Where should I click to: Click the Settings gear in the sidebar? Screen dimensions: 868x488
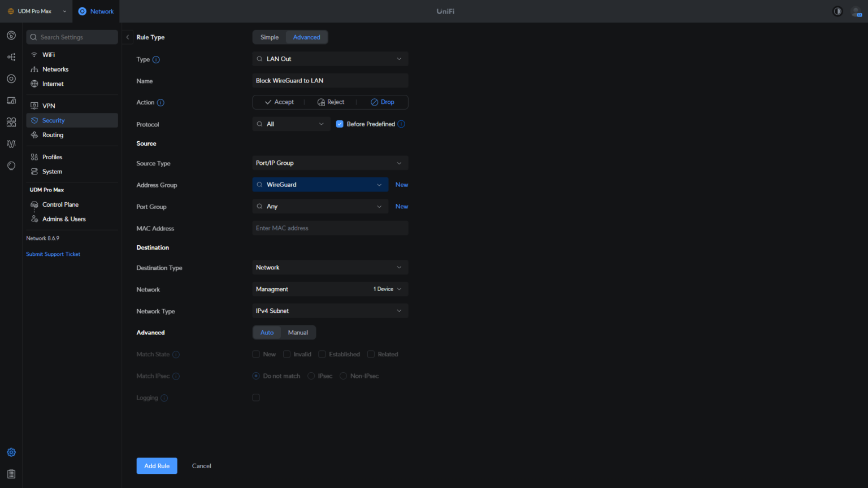[x=11, y=452]
